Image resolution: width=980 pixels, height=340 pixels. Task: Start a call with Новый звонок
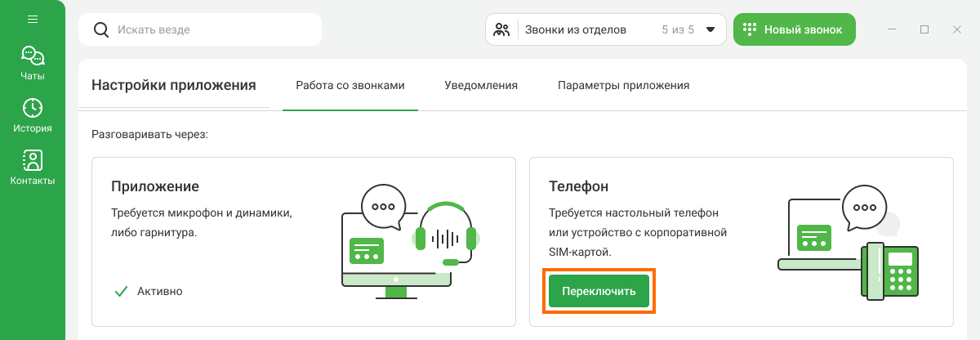pyautogui.click(x=794, y=29)
